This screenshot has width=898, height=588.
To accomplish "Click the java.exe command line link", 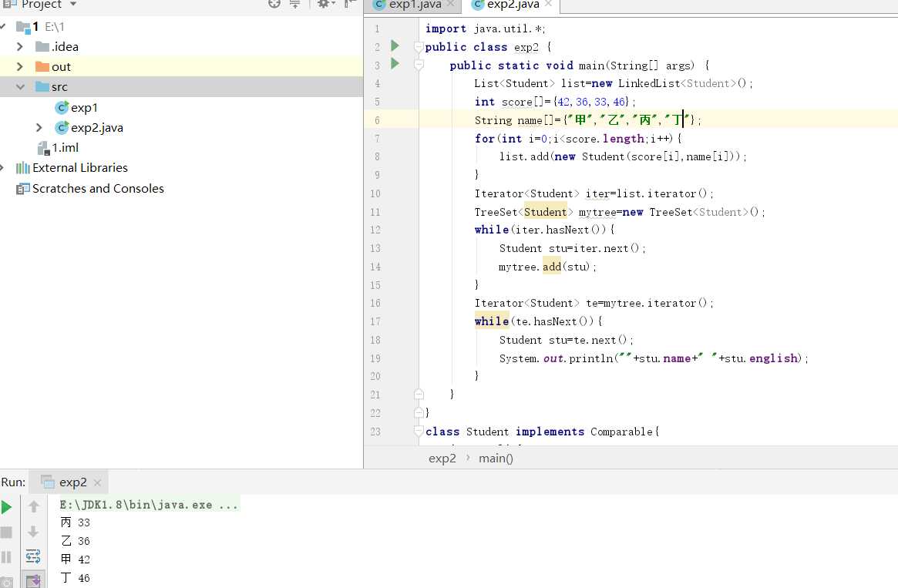I will (149, 505).
